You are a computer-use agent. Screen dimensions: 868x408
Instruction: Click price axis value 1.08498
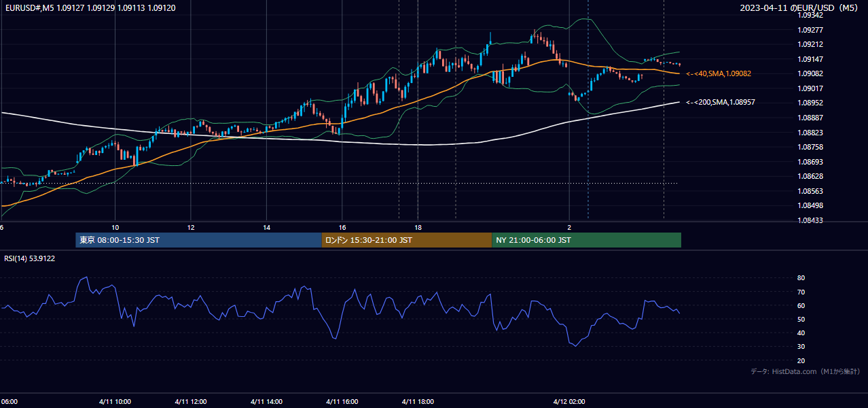pyautogui.click(x=810, y=205)
